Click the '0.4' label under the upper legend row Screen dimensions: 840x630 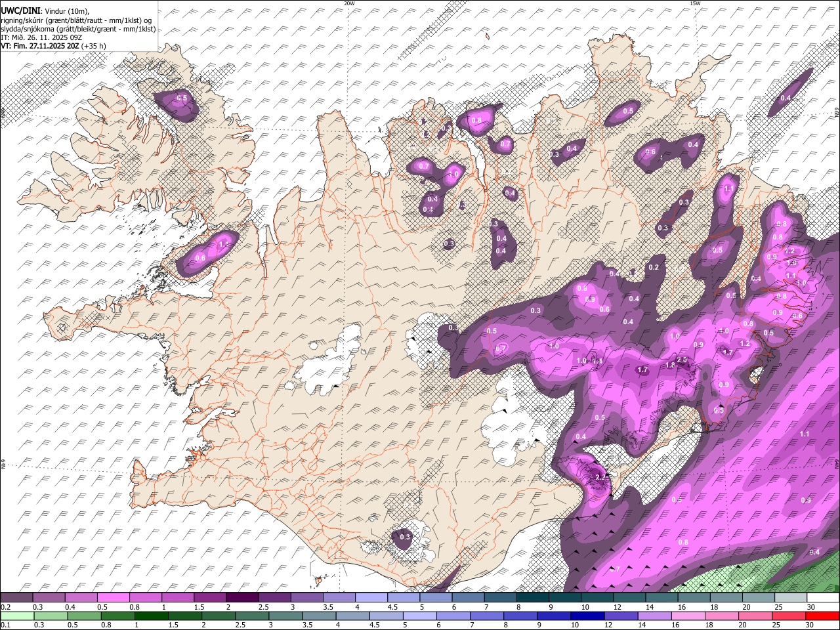(70, 607)
